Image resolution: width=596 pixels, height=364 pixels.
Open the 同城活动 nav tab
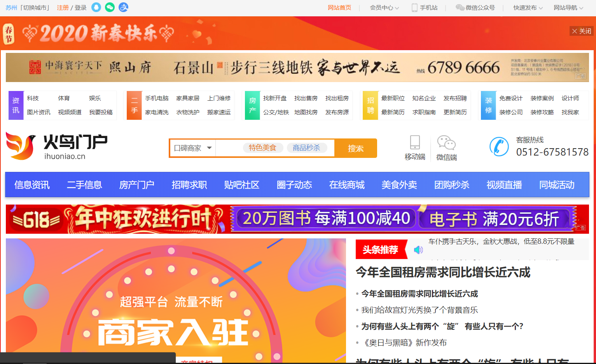tap(557, 185)
